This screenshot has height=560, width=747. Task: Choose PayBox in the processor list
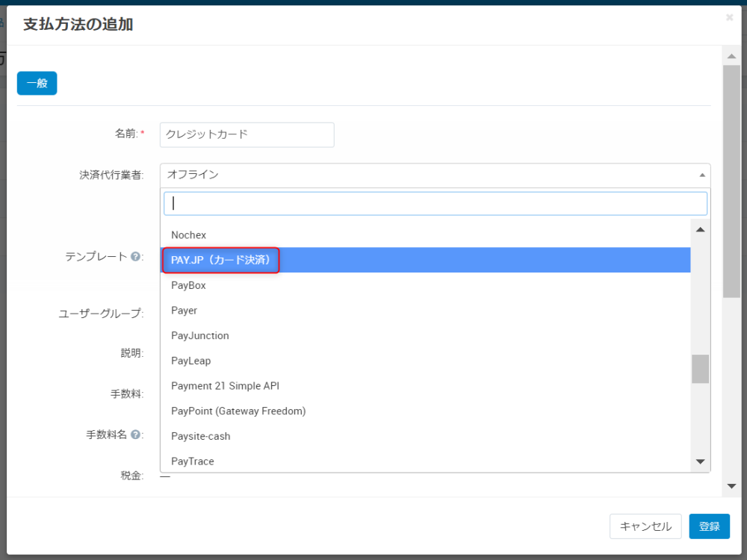click(x=188, y=285)
